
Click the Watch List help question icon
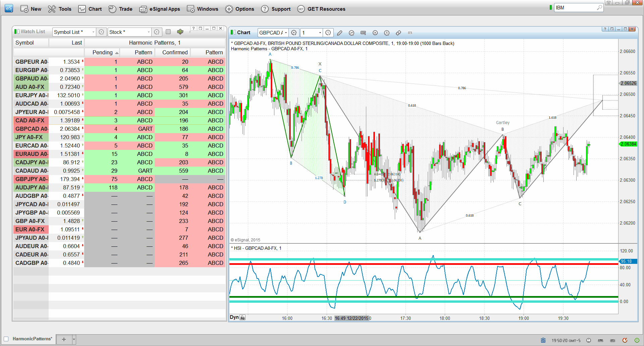coord(194,28)
